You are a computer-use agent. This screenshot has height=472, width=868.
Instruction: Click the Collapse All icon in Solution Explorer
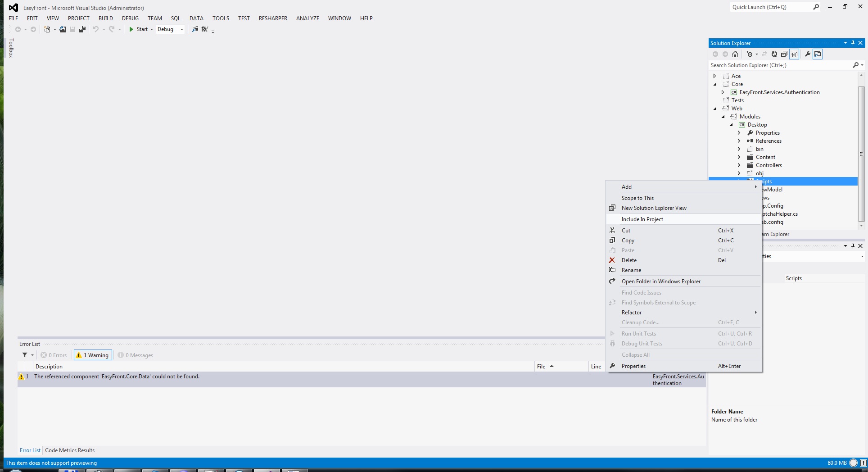(784, 54)
